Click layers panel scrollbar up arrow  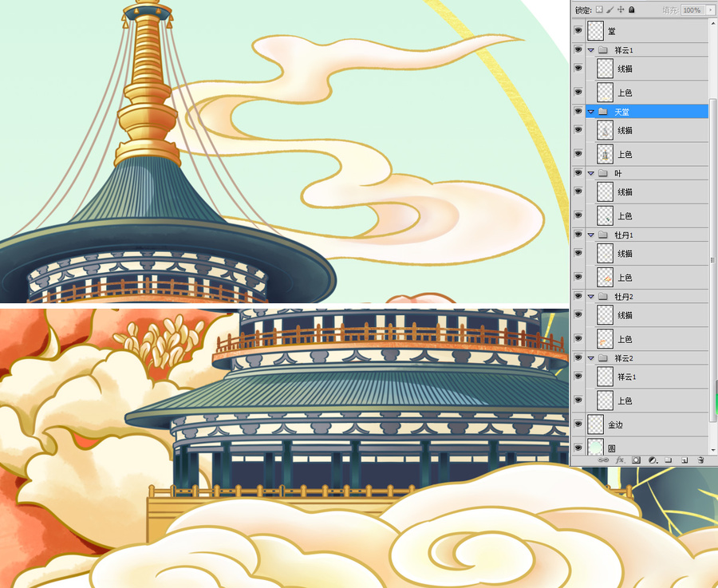(712, 22)
